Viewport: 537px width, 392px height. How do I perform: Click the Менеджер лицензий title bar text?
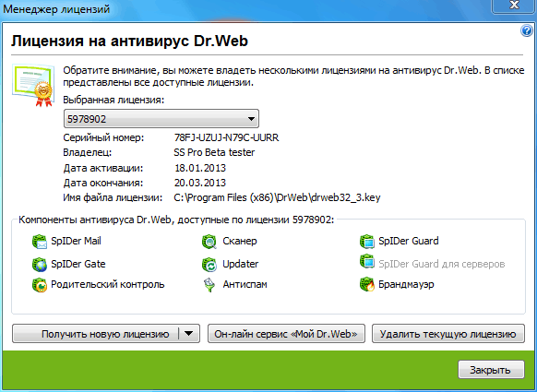pos(56,8)
